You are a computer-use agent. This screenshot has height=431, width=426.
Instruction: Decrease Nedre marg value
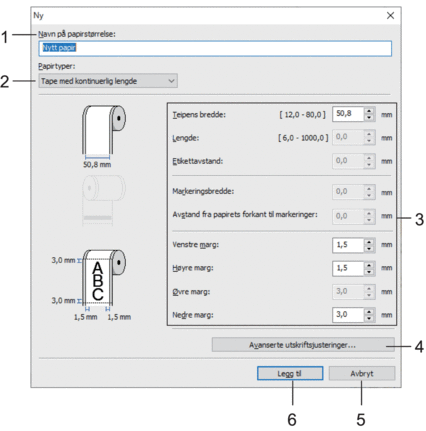tap(369, 319)
